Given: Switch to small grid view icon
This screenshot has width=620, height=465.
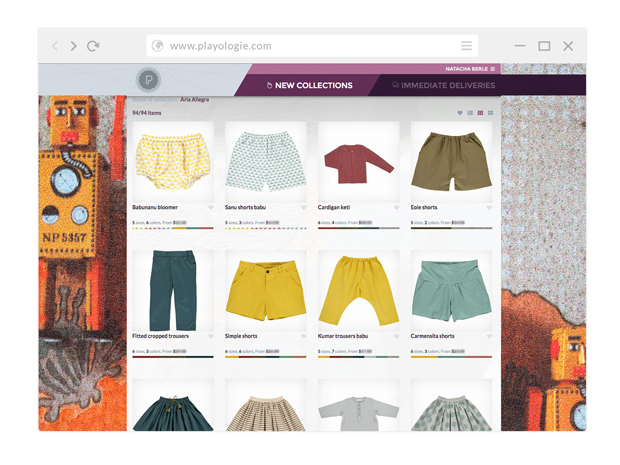Looking at the screenshot, I should point(480,113).
